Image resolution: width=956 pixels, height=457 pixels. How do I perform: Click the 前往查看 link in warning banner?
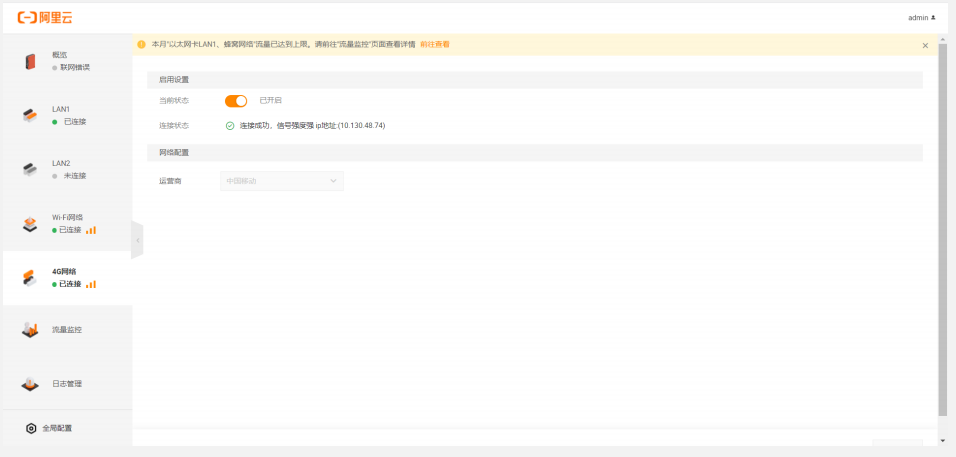click(x=435, y=45)
